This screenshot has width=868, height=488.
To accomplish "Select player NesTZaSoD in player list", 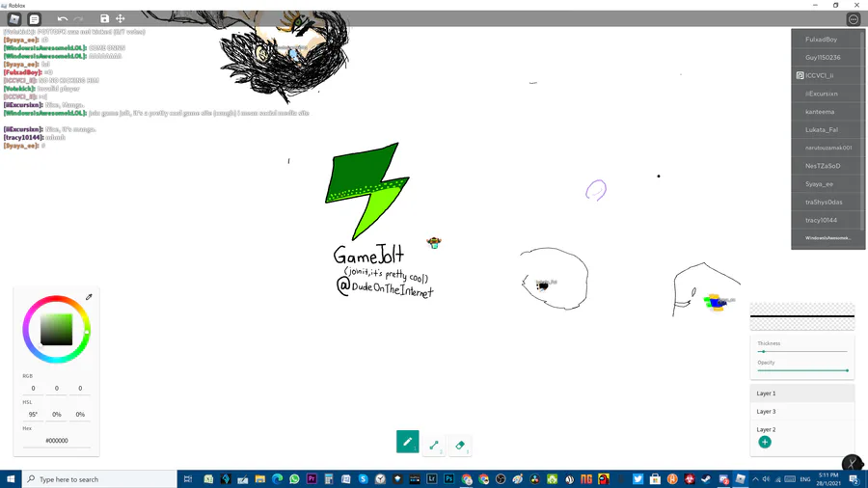I will (x=827, y=166).
